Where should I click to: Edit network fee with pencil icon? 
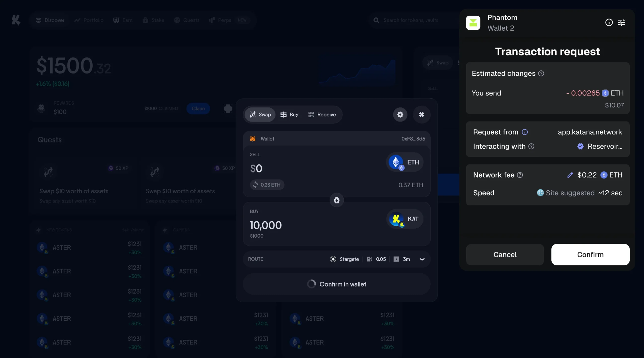pyautogui.click(x=570, y=175)
